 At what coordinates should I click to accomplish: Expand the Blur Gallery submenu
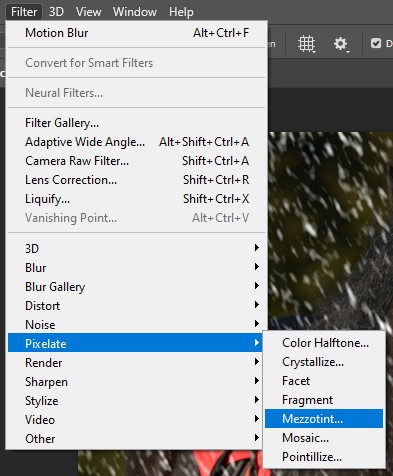click(x=137, y=287)
